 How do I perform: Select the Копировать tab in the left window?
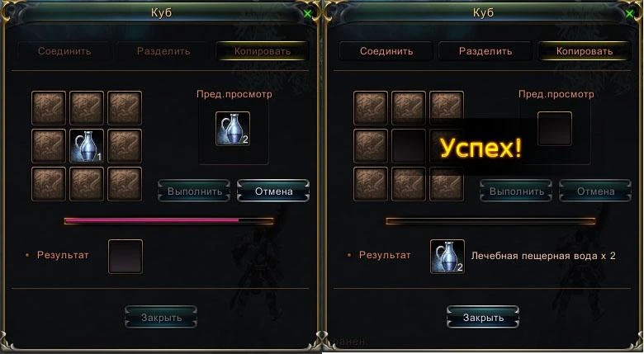click(263, 51)
